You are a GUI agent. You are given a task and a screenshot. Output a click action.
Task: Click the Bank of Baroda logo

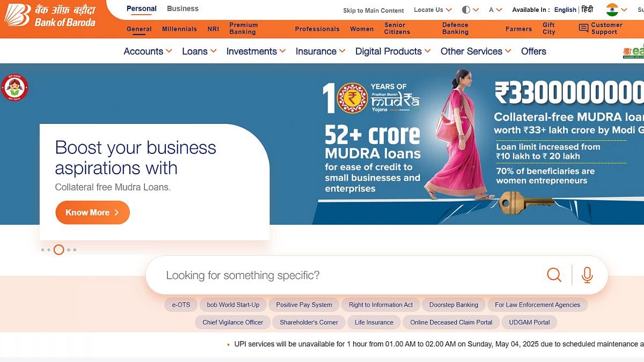50,15
